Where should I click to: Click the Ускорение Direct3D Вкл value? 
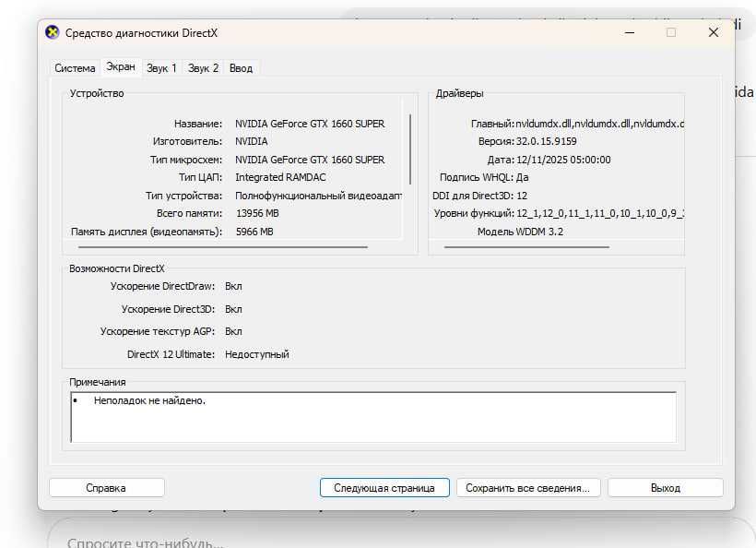(x=233, y=309)
